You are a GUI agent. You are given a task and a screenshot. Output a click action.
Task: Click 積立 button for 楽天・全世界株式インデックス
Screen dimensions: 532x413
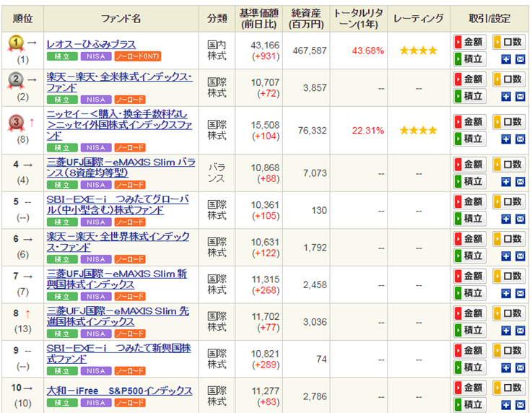[470, 256]
